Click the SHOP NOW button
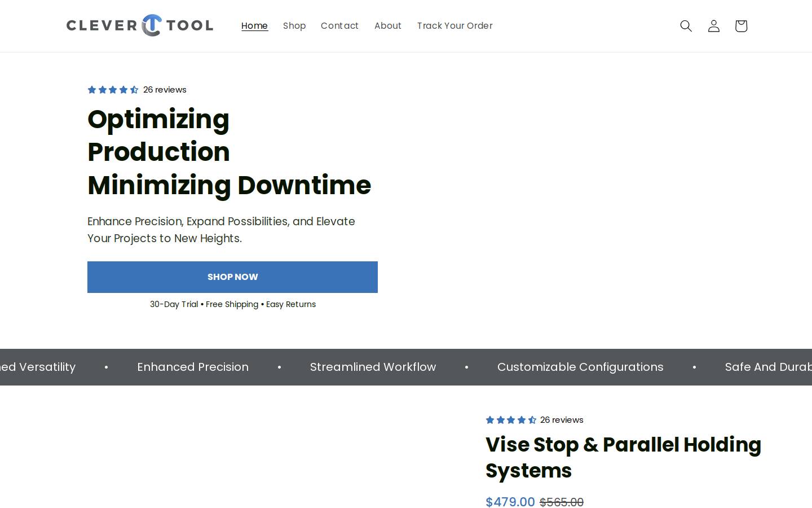This screenshot has height=508, width=812. (x=232, y=277)
